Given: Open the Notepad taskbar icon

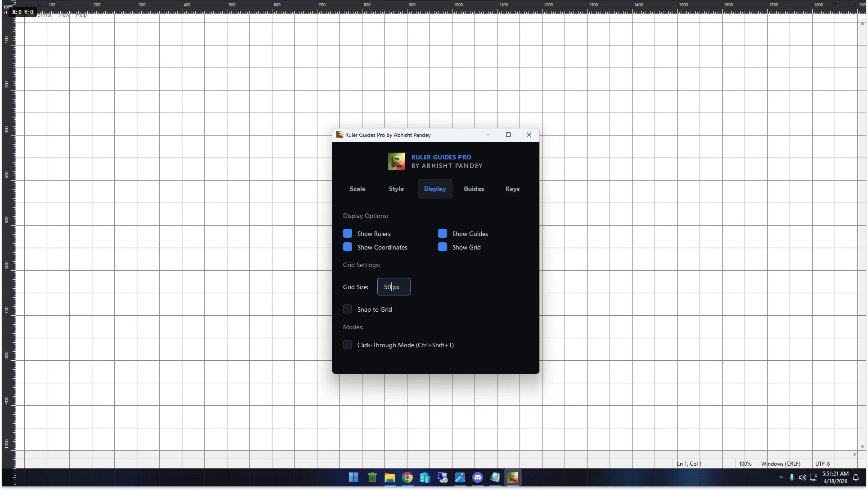Looking at the screenshot, I should pos(495,477).
